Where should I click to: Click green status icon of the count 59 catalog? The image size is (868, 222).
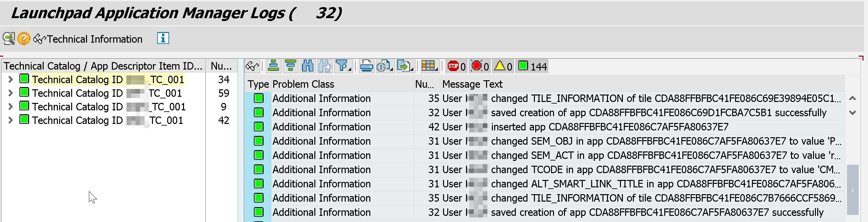click(x=24, y=92)
